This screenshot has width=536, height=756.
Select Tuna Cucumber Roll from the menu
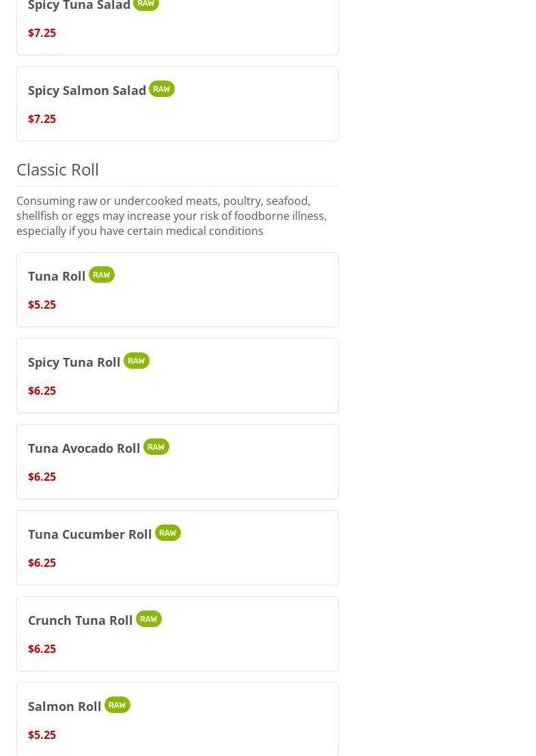[89, 534]
